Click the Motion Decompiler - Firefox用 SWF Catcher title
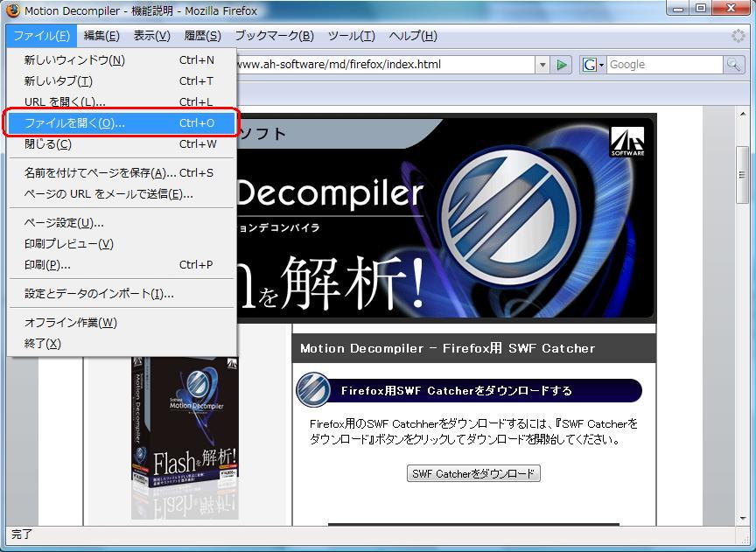Image resolution: width=756 pixels, height=552 pixels. click(x=447, y=348)
